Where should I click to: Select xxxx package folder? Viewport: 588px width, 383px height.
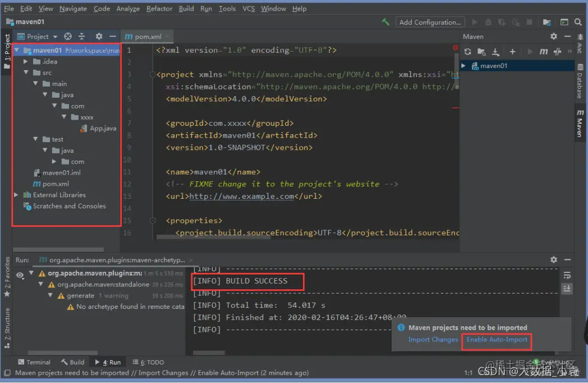click(x=82, y=117)
